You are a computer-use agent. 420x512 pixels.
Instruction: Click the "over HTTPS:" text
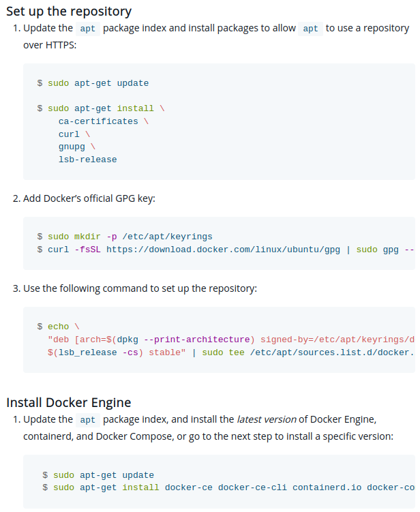tap(50, 45)
